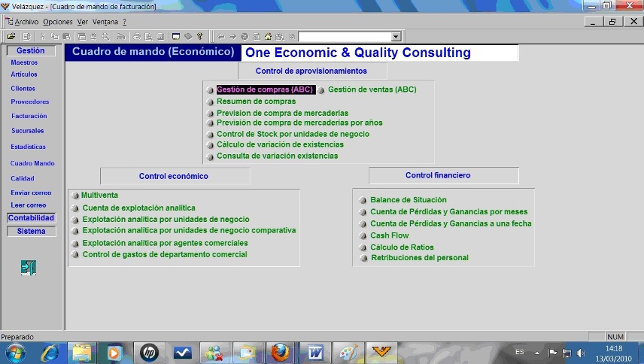Open Proveedores in the sidebar

30,102
